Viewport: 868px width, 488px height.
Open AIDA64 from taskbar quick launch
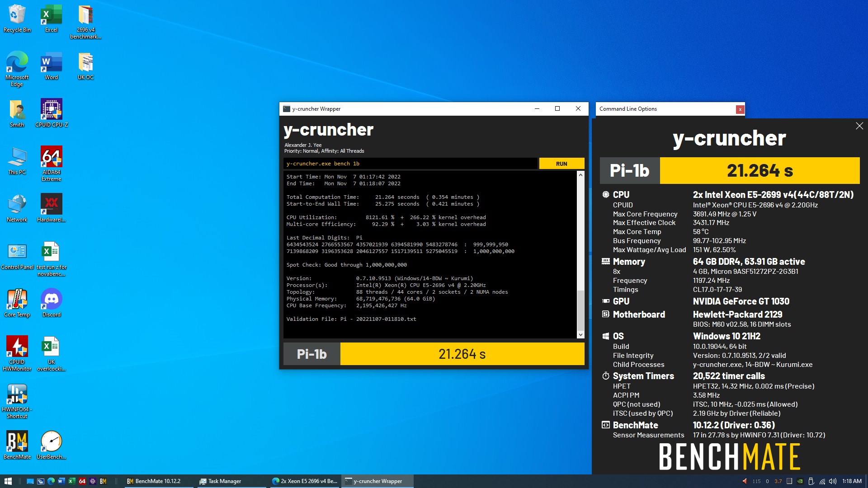(82, 481)
